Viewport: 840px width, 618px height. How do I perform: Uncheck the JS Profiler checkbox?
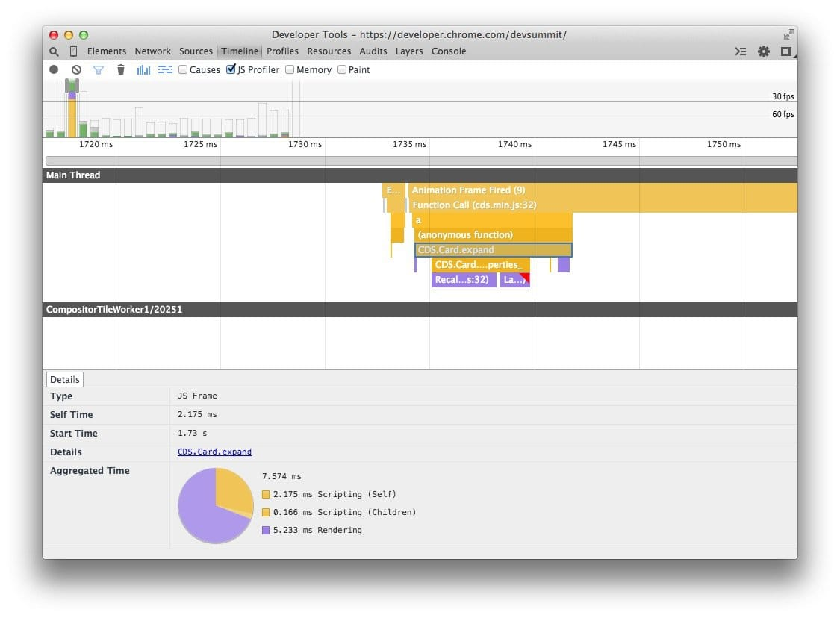tap(231, 69)
